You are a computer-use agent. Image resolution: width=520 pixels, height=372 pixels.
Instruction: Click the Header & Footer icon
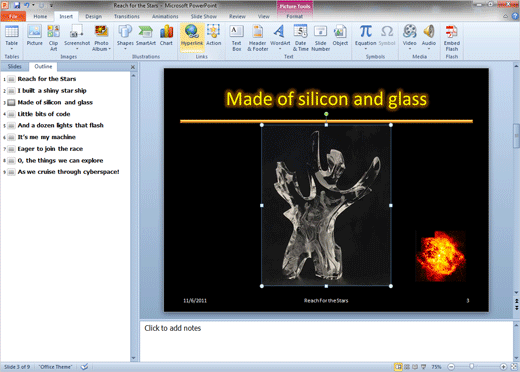tap(257, 37)
